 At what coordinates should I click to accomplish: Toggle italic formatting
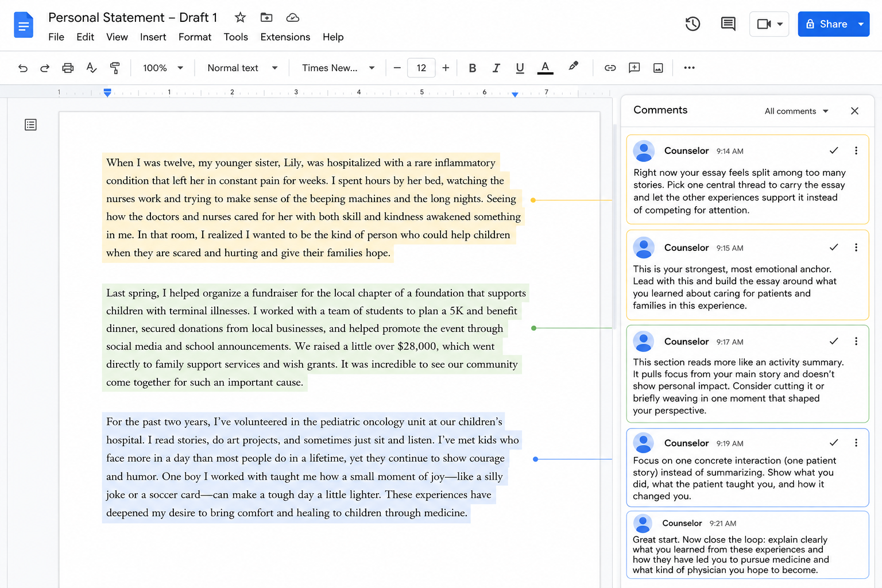point(496,68)
